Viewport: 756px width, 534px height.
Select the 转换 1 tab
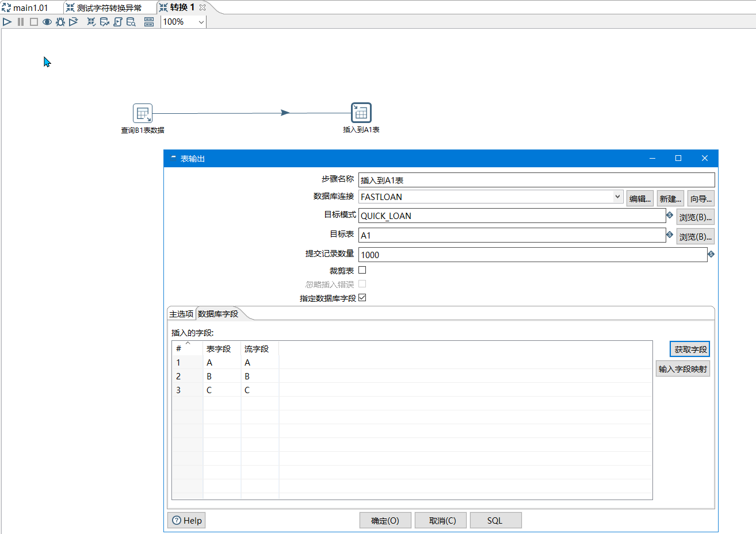[x=182, y=7]
